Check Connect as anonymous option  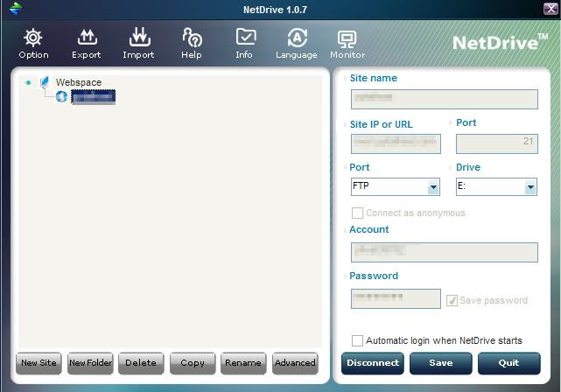pos(357,213)
